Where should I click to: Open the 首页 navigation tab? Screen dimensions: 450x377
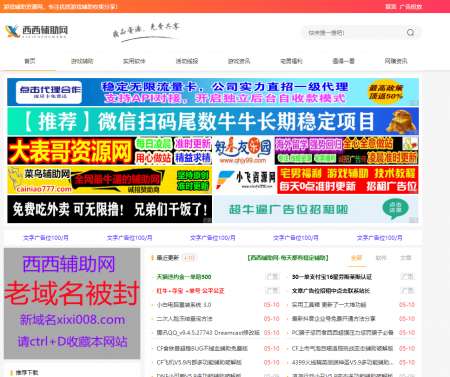(30, 61)
